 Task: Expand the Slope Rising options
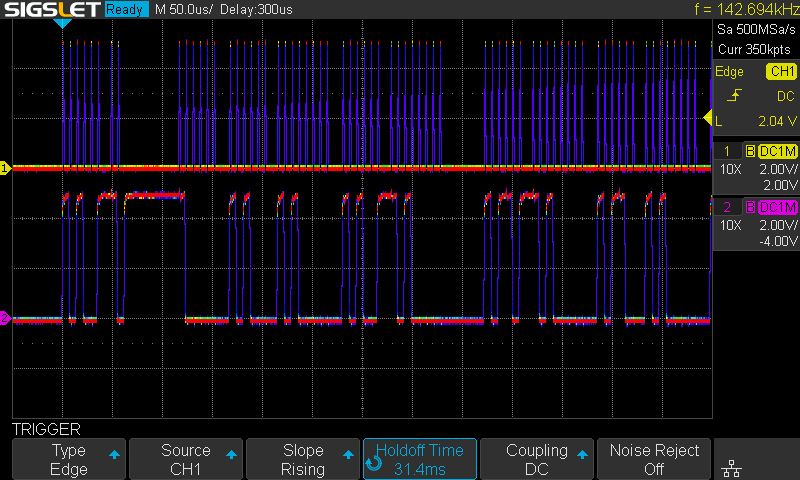(303, 459)
